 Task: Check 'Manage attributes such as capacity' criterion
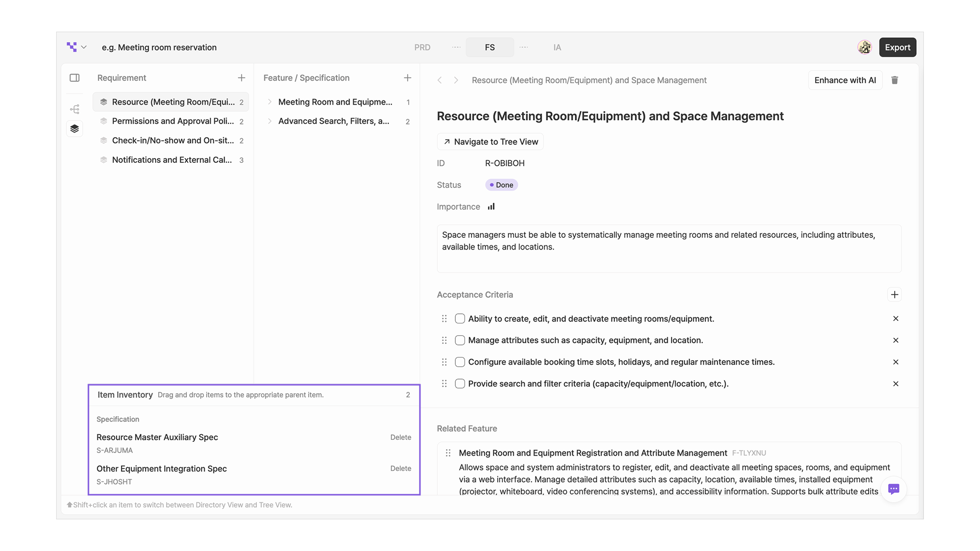pos(460,340)
